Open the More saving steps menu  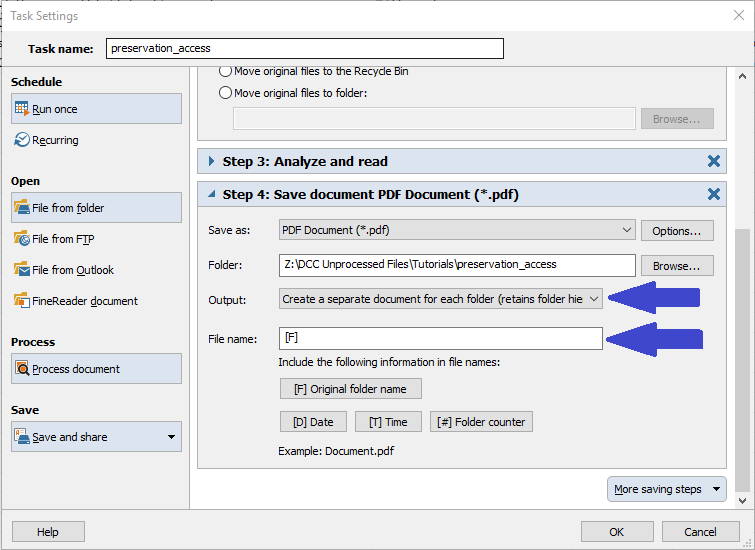[x=666, y=489]
